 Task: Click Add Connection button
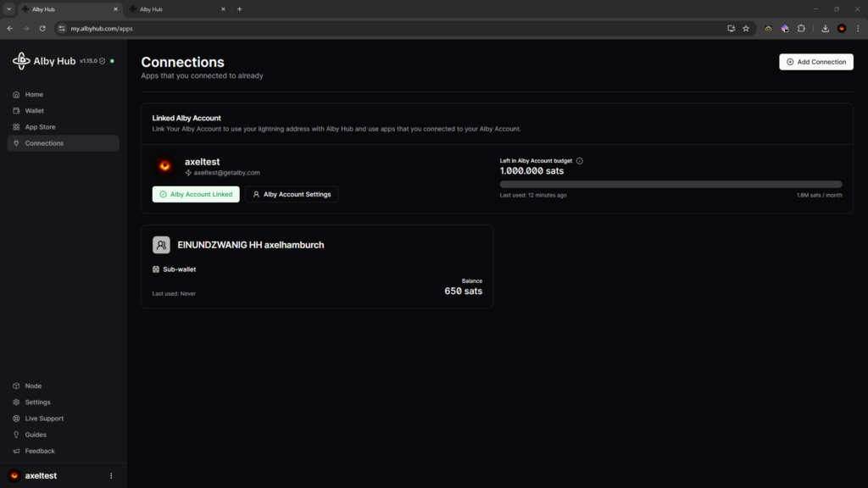click(815, 62)
